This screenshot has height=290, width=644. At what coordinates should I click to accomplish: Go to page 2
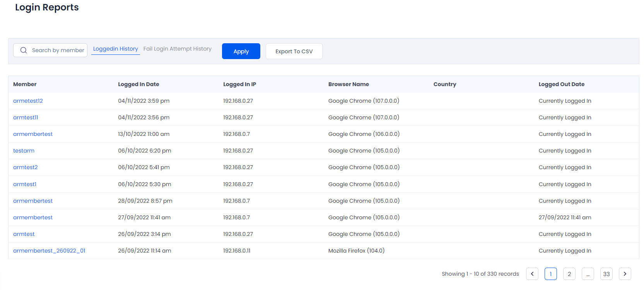[569, 274]
